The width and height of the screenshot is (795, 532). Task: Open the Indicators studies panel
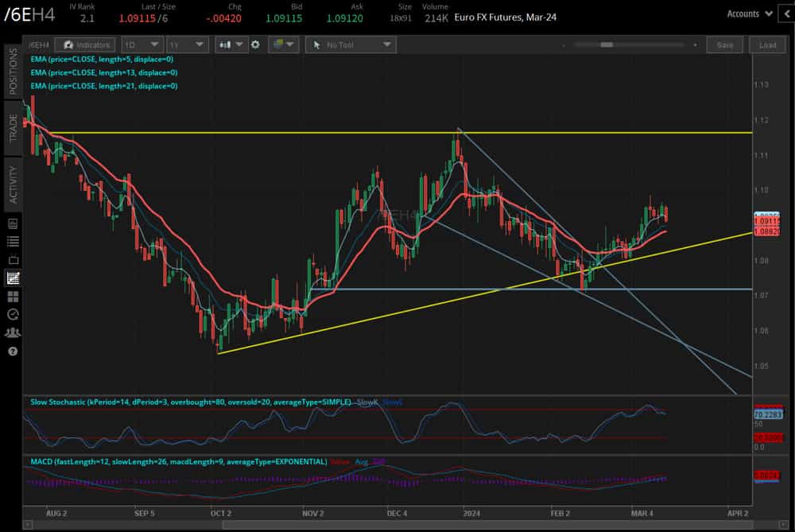(87, 45)
